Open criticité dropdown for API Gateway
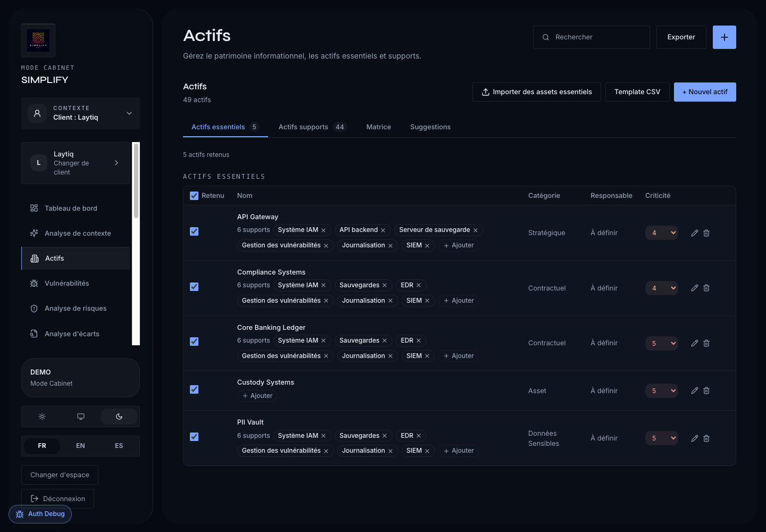 662,233
